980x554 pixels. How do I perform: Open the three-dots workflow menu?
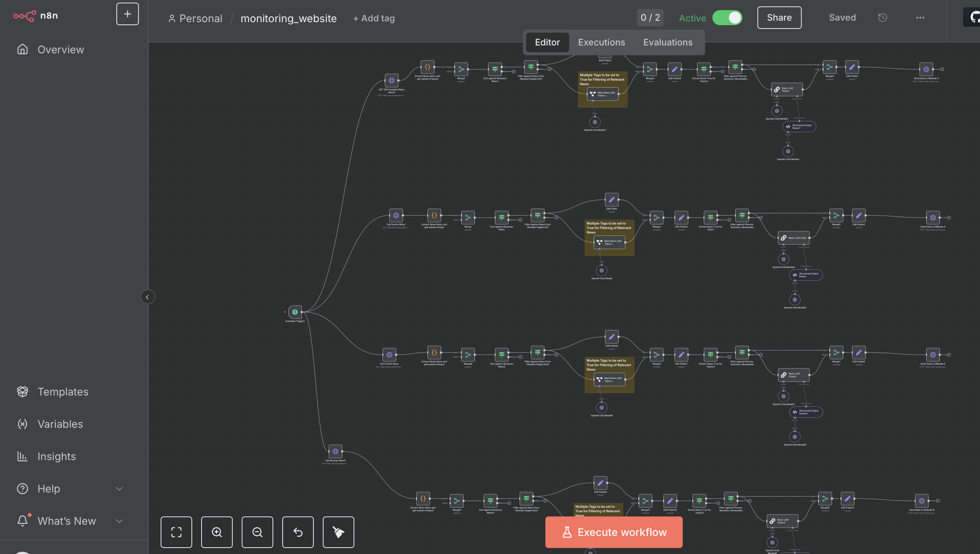pyautogui.click(x=920, y=18)
